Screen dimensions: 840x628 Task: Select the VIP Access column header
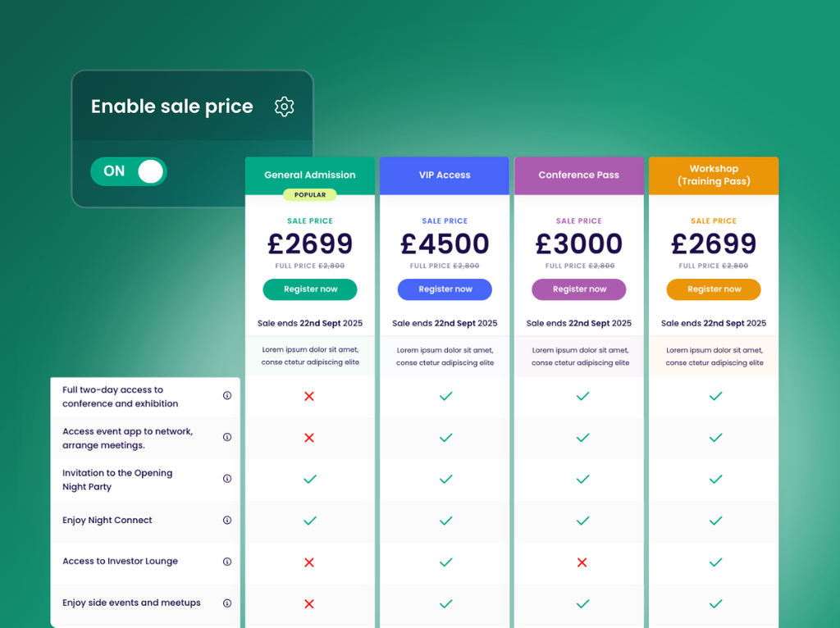(445, 175)
